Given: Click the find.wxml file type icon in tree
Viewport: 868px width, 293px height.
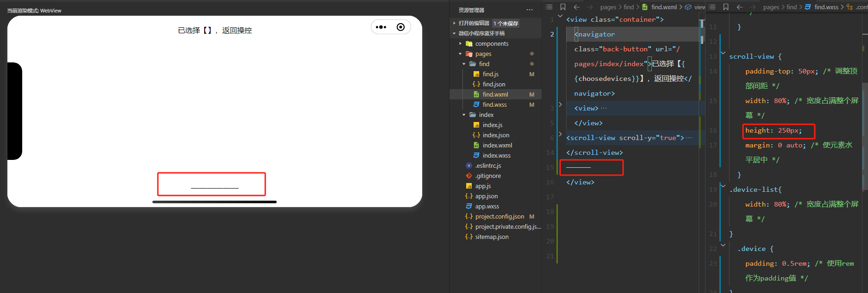Looking at the screenshot, I should [476, 95].
